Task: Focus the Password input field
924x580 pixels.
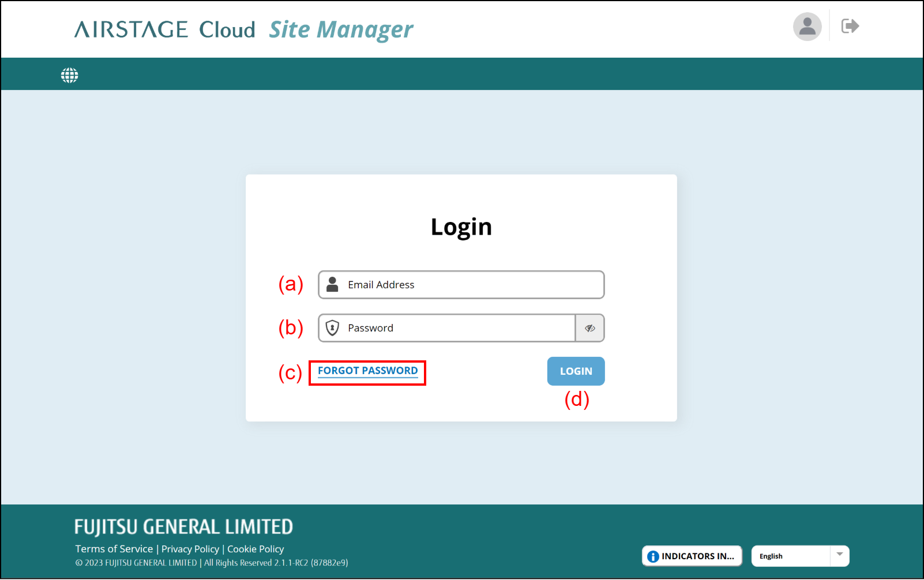Action: pos(459,328)
